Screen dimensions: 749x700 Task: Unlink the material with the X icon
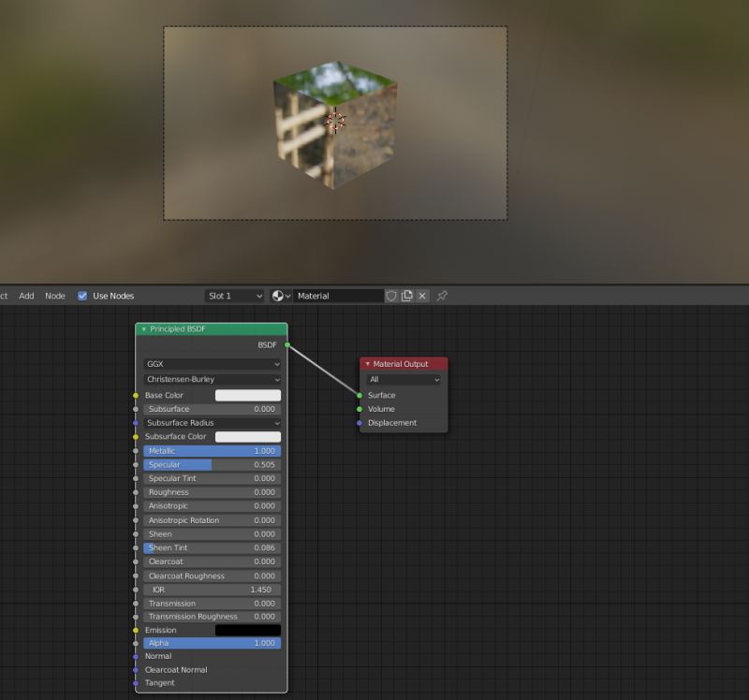(422, 296)
